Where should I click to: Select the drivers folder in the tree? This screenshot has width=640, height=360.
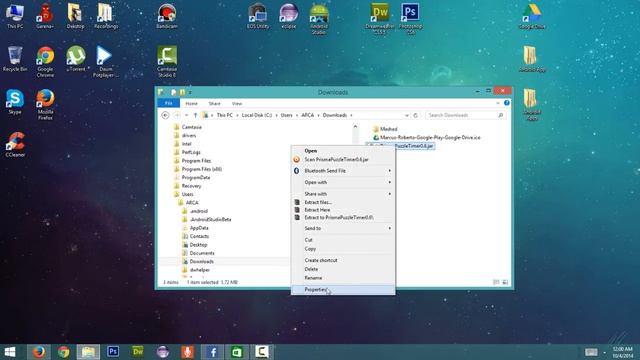pos(189,136)
